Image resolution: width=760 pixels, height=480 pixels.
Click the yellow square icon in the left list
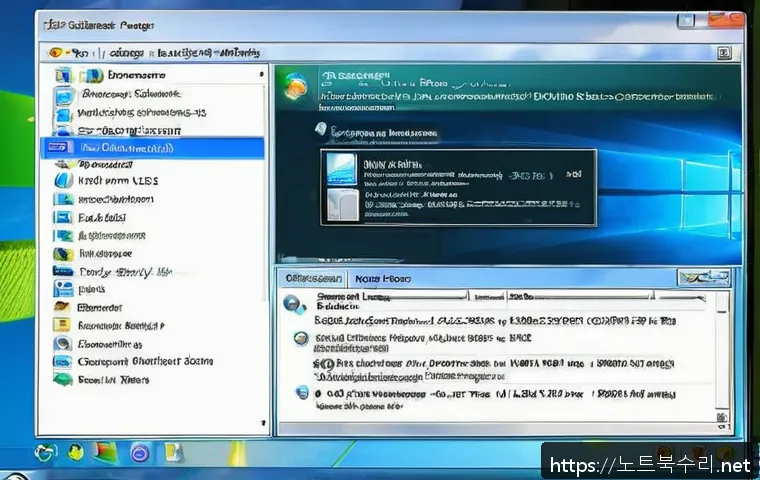(62, 325)
